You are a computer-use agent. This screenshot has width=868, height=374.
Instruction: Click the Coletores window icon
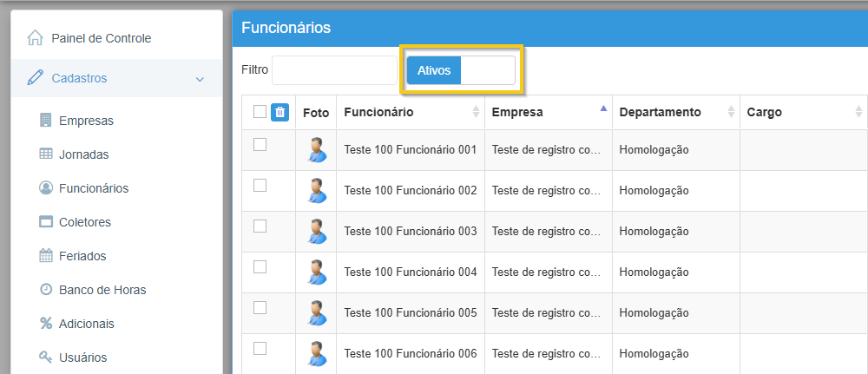tap(46, 222)
